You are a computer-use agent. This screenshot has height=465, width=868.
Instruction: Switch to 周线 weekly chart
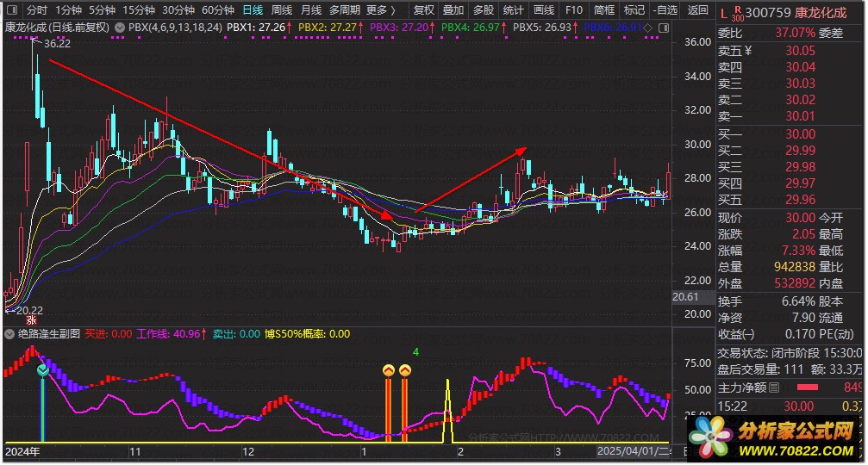(282, 10)
